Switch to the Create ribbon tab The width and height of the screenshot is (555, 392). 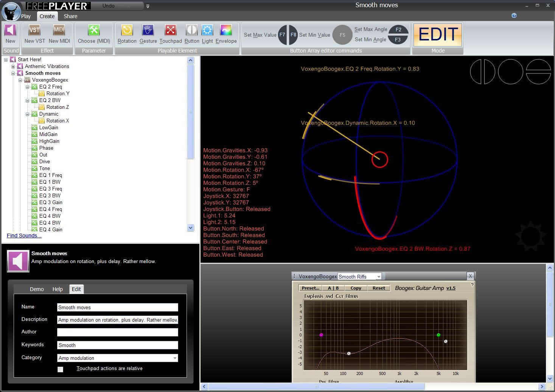tap(47, 16)
